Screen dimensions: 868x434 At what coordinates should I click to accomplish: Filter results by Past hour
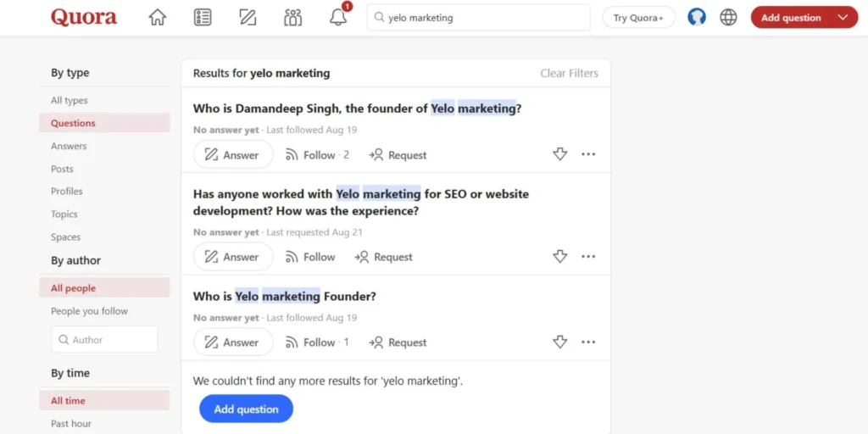tap(71, 424)
